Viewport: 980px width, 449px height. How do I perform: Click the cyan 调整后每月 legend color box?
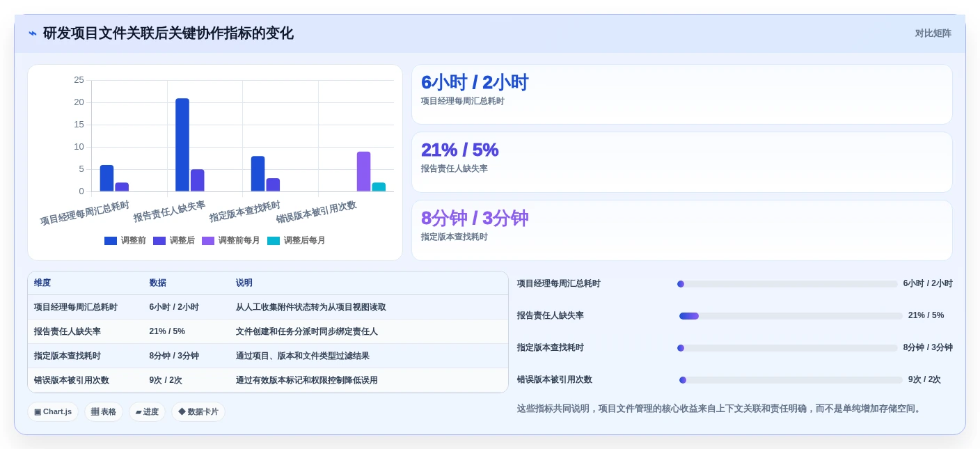[x=274, y=241]
